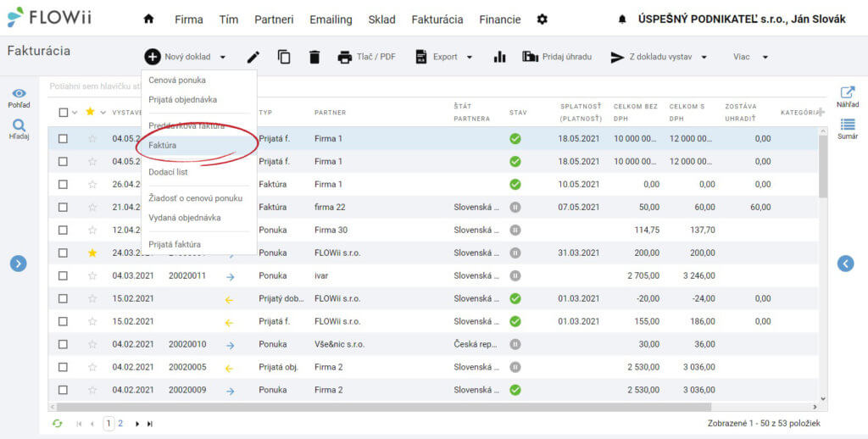The height and width of the screenshot is (439, 868).
Task: Check the ivar row checkbox
Action: point(63,275)
